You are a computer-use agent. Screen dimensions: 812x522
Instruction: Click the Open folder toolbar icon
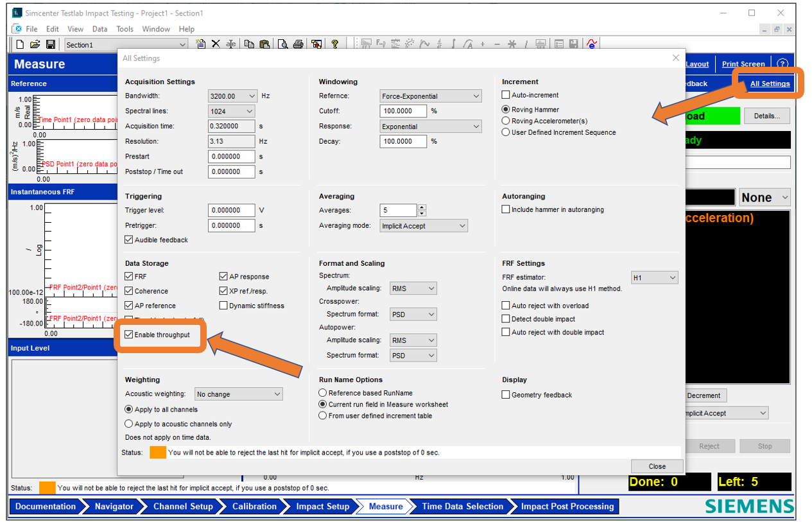coord(35,44)
